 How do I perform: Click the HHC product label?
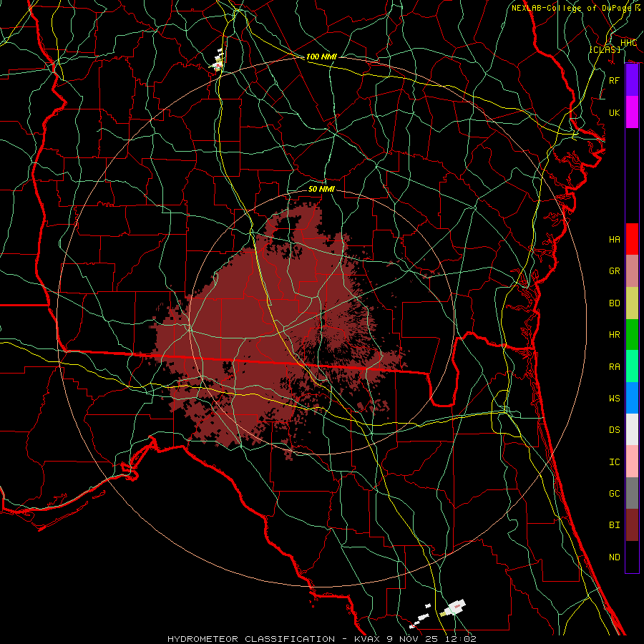point(628,43)
